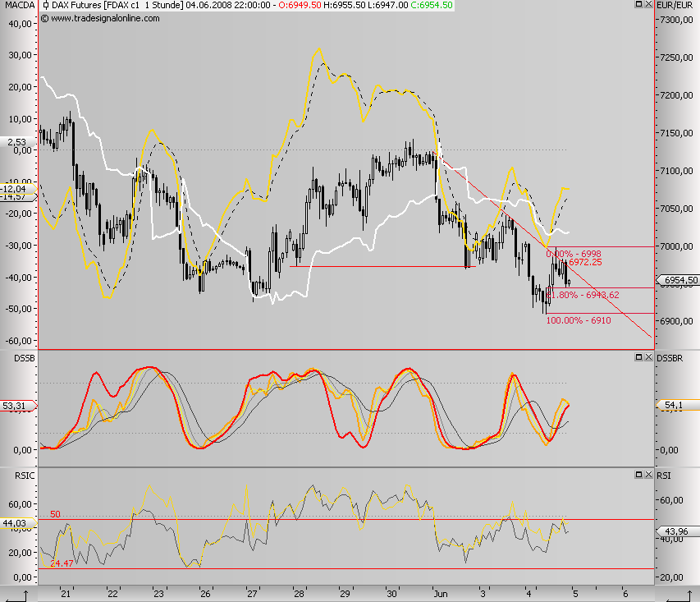This screenshot has width=700, height=602.
Task: Select the 53,31 DSSB value tag
Action: [18, 406]
